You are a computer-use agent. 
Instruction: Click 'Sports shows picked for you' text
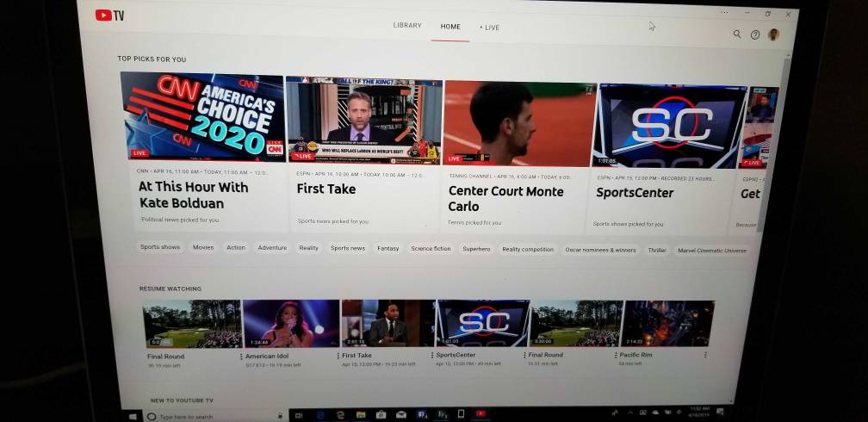tap(629, 224)
